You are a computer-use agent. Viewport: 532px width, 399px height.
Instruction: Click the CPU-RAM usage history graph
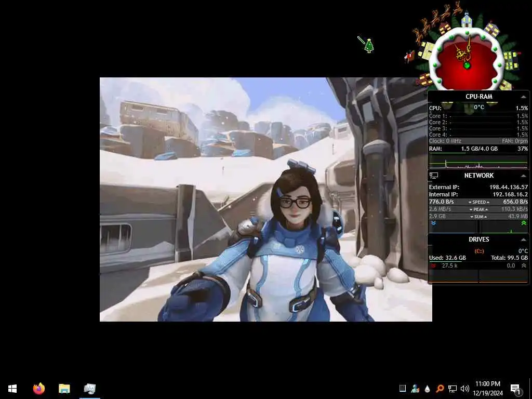pos(478,162)
